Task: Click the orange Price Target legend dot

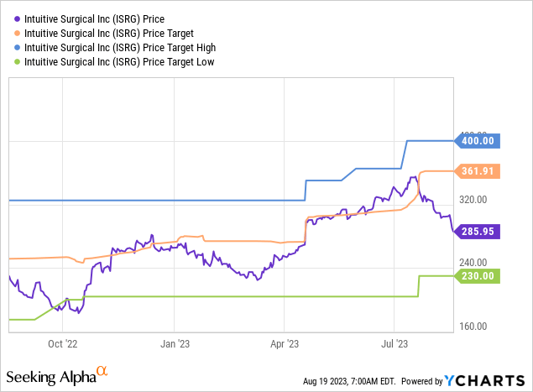Action: tap(17, 32)
